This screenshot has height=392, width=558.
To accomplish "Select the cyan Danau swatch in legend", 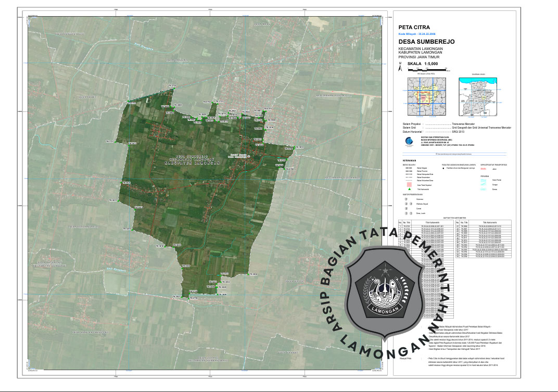I will (x=482, y=189).
